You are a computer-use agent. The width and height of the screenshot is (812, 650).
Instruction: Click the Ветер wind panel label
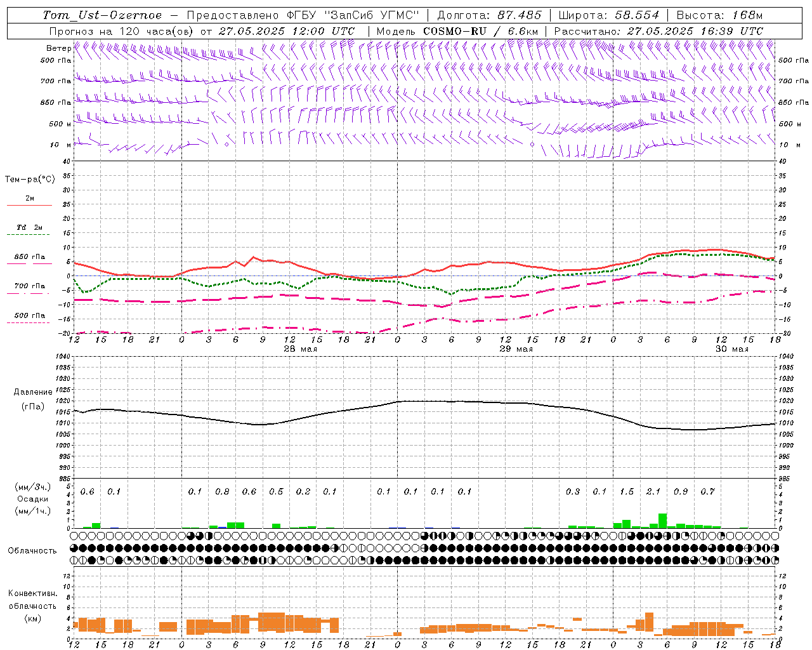pyautogui.click(x=58, y=48)
